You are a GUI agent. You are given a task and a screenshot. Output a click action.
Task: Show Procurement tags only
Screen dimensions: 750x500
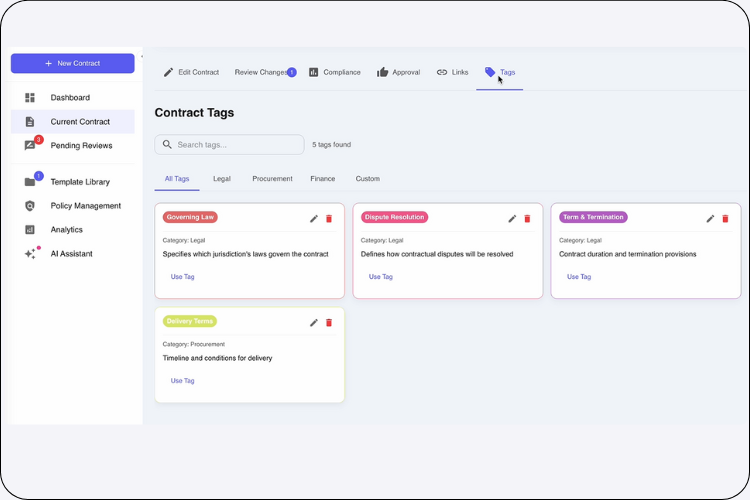click(x=272, y=179)
